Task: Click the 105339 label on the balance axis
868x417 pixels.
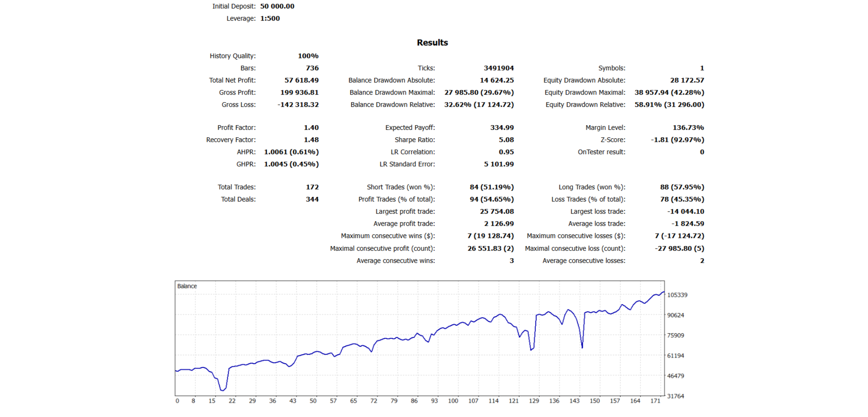Action: tap(677, 295)
